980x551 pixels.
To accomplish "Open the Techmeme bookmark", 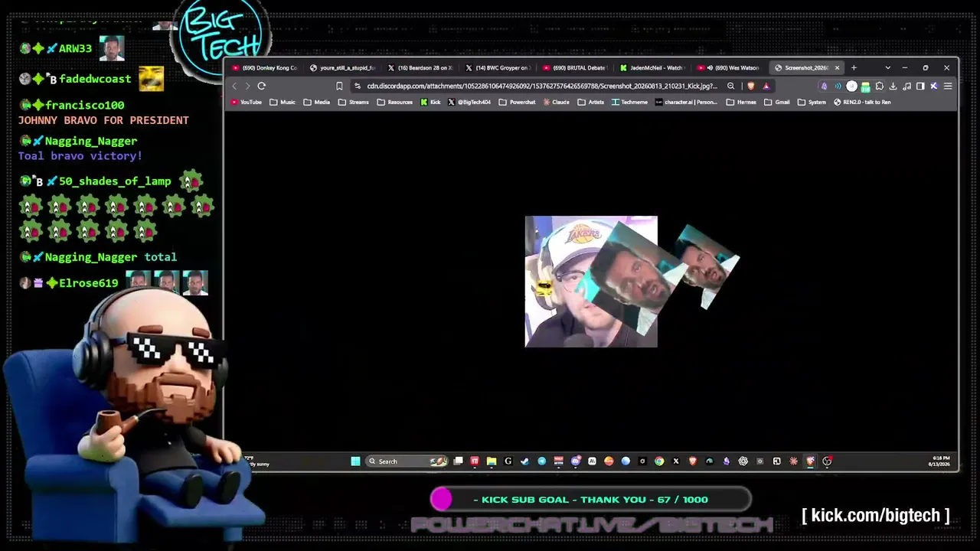I will (x=630, y=103).
